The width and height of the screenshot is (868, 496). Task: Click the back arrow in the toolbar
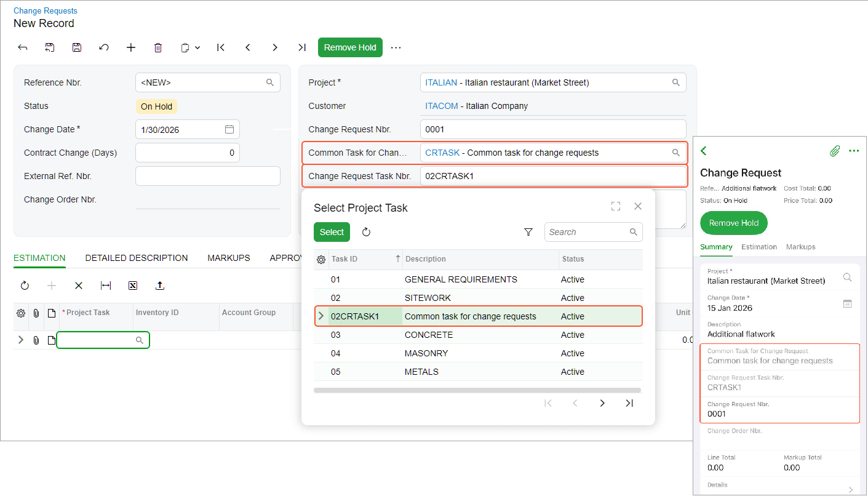pyautogui.click(x=23, y=47)
